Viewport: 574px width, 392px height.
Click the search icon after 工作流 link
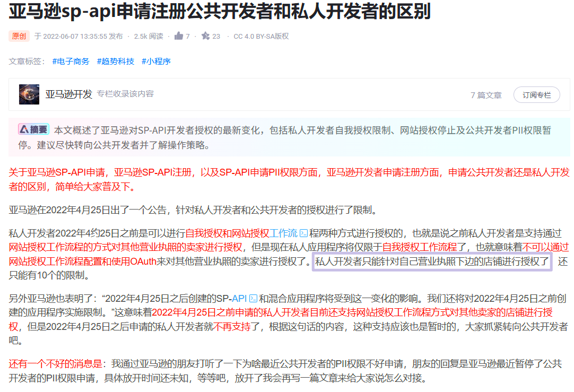[303, 233]
